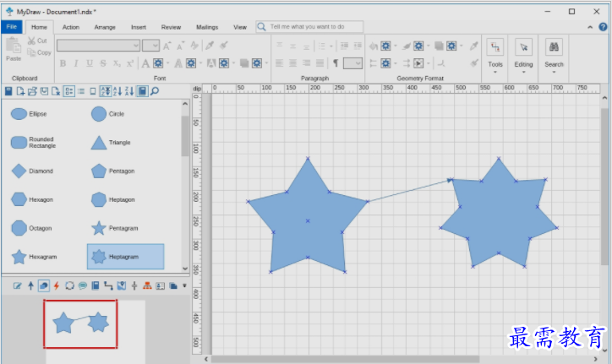Sort library items descending Z to A
612x364 pixels.
point(129,91)
